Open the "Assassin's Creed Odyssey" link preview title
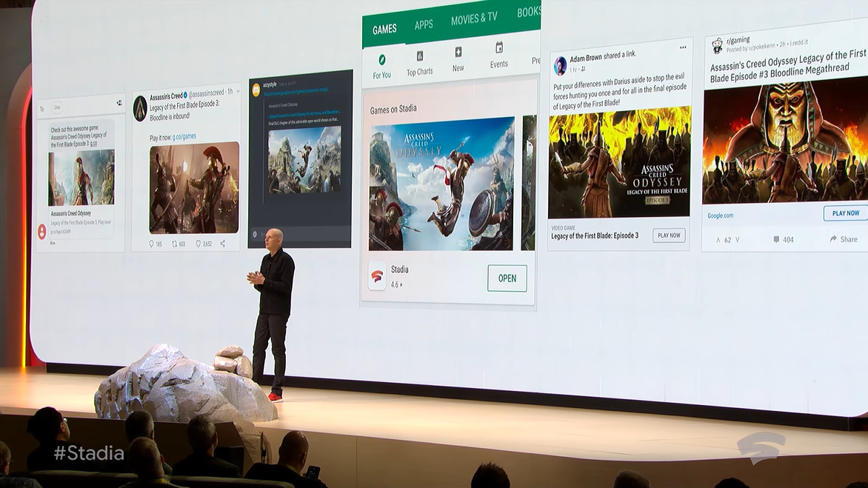This screenshot has width=868, height=488. coord(71,213)
